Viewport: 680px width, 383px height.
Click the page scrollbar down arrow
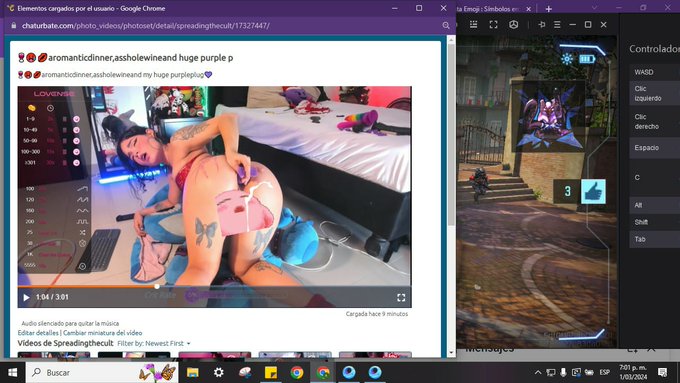[451, 353]
